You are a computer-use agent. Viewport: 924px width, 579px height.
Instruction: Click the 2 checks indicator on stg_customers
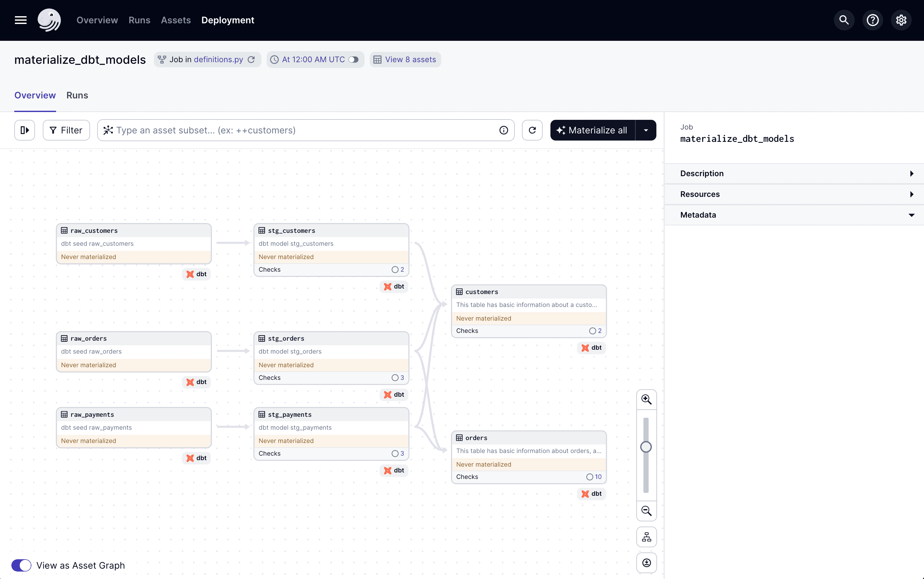click(398, 270)
